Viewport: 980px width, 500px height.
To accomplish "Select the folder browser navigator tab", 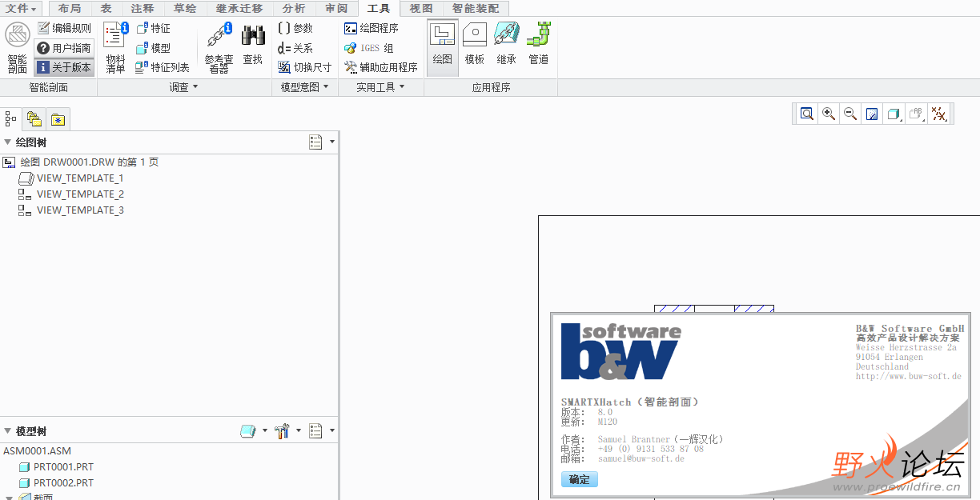I will click(x=34, y=119).
